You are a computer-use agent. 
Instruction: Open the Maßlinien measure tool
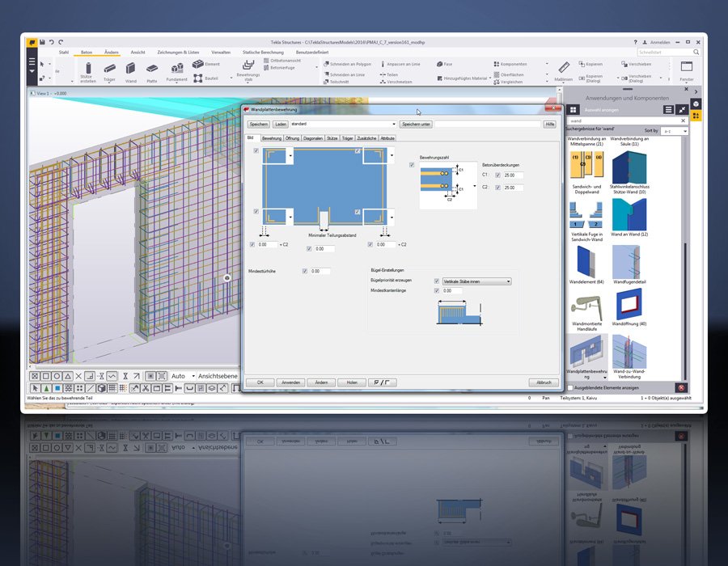[564, 71]
